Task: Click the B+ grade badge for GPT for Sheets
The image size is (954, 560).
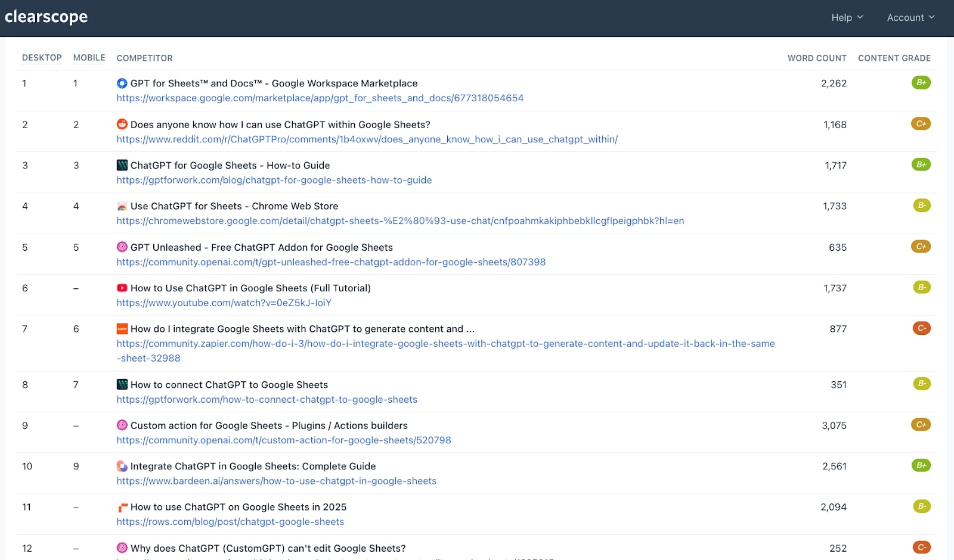Action: [921, 83]
